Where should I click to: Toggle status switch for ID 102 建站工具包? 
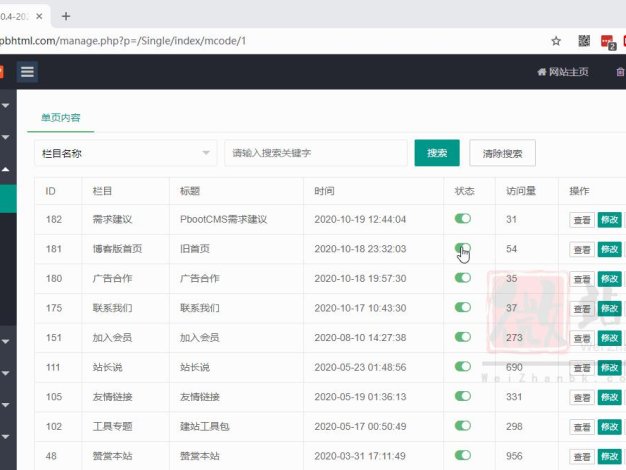coord(463,425)
